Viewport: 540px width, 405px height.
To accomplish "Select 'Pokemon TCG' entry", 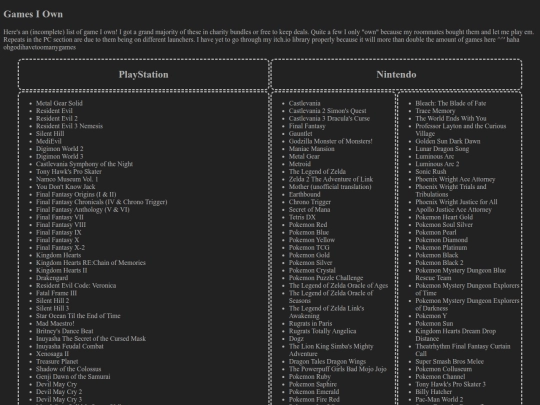I will (x=309, y=247).
